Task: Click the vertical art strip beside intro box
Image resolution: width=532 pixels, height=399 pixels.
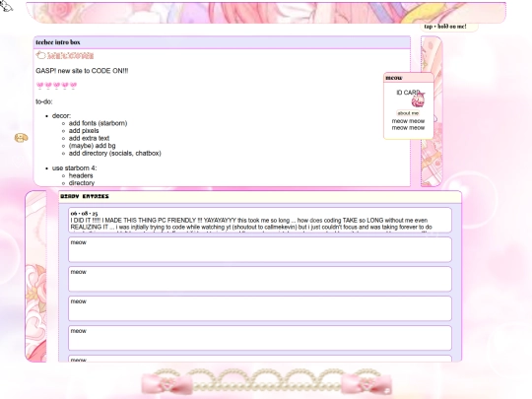Action: (432, 111)
